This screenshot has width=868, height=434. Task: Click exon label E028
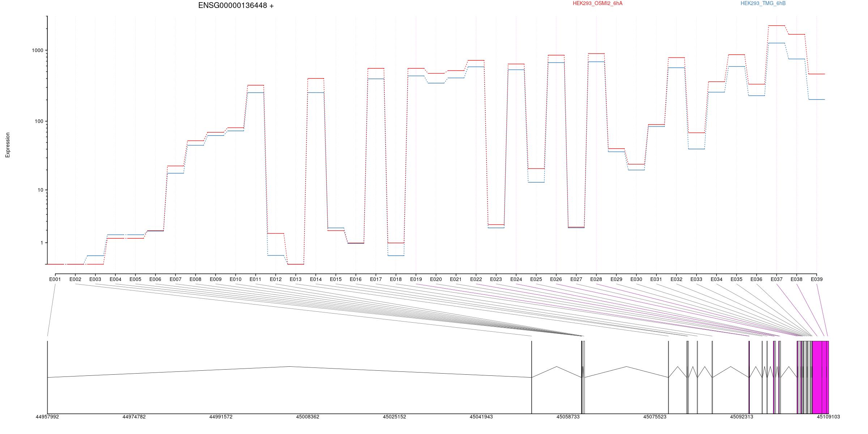coord(596,279)
